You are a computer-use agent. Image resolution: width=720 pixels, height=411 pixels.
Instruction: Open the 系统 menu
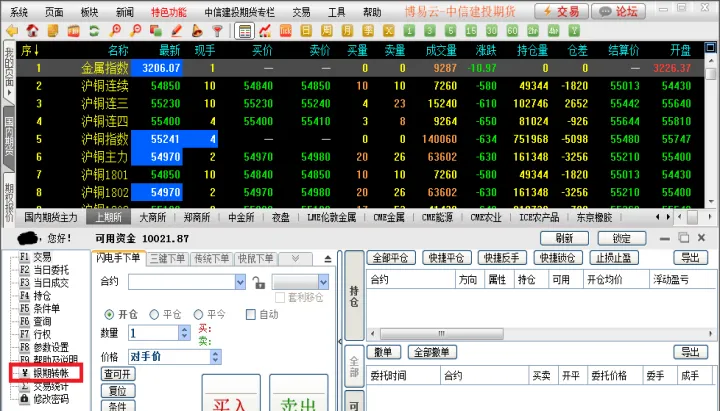tap(19, 11)
